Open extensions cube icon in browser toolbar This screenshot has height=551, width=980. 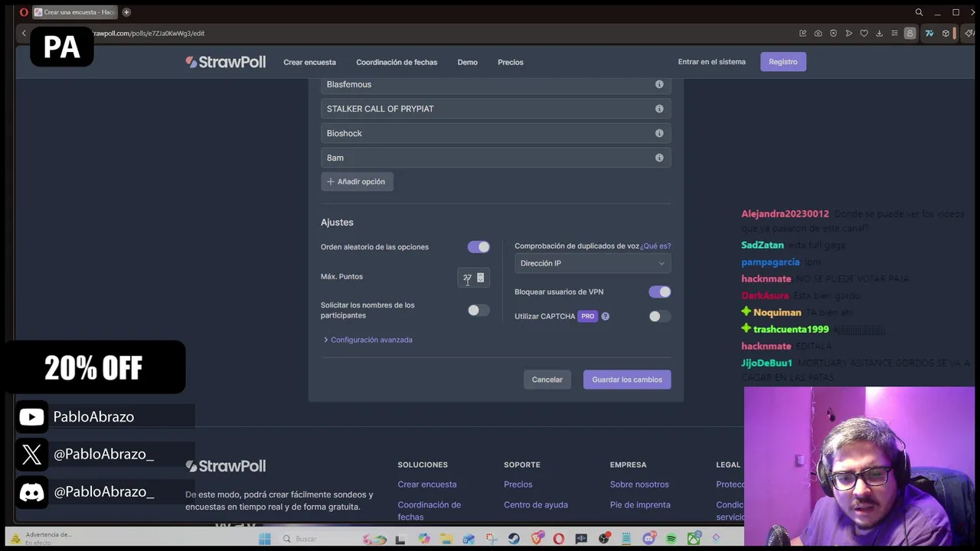946,33
